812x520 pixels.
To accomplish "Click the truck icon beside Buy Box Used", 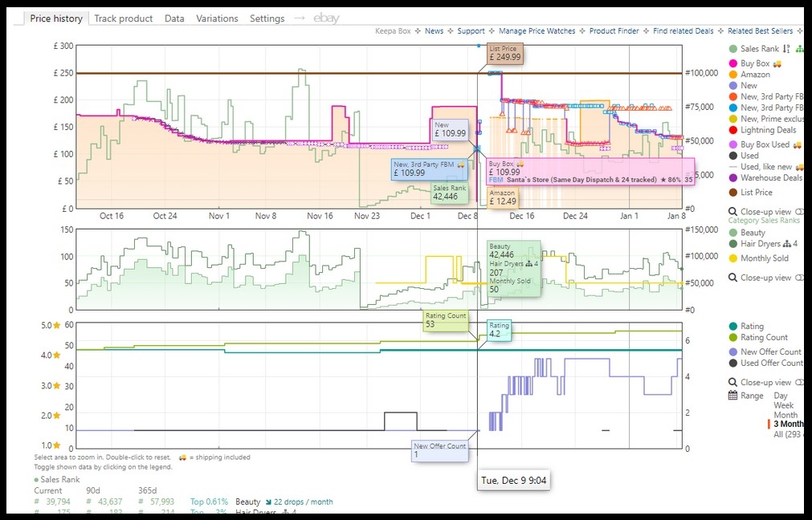I will pos(797,144).
